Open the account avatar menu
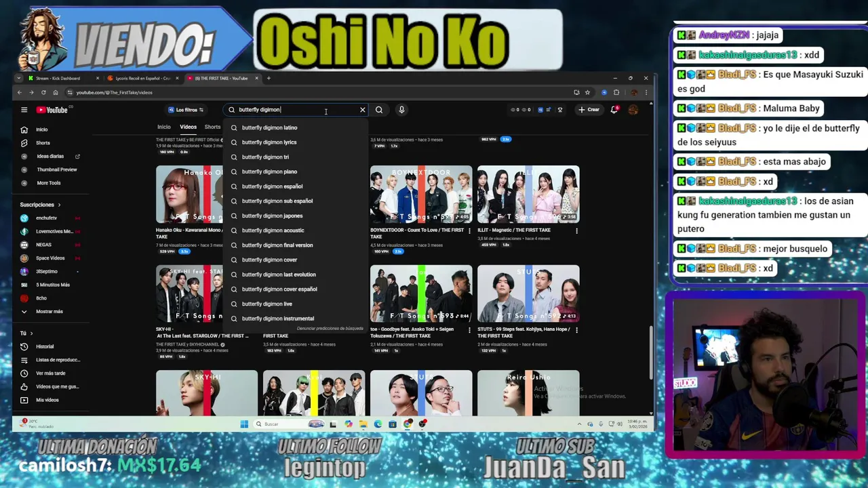The image size is (868, 488). pyautogui.click(x=633, y=110)
